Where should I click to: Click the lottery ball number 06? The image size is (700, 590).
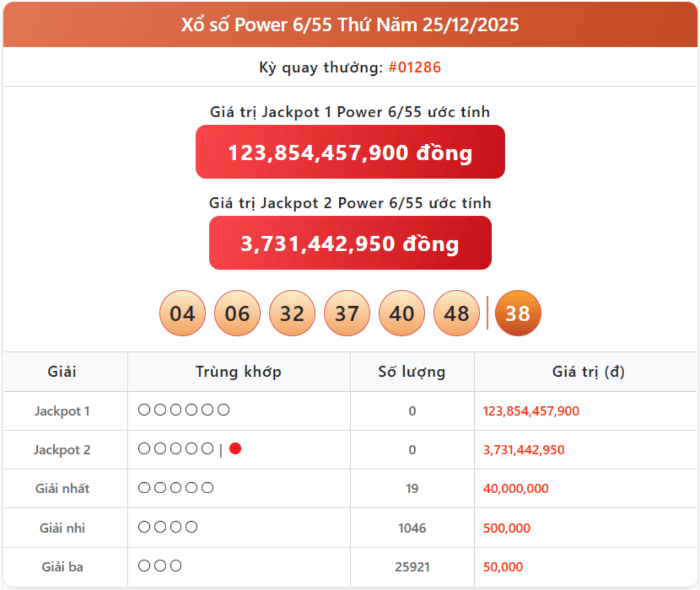[x=237, y=314]
